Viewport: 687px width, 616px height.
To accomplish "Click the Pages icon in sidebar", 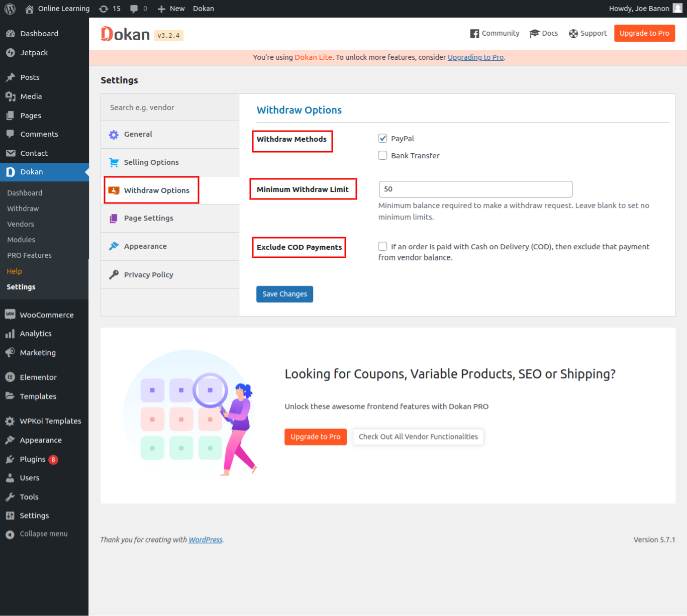I will pyautogui.click(x=10, y=116).
